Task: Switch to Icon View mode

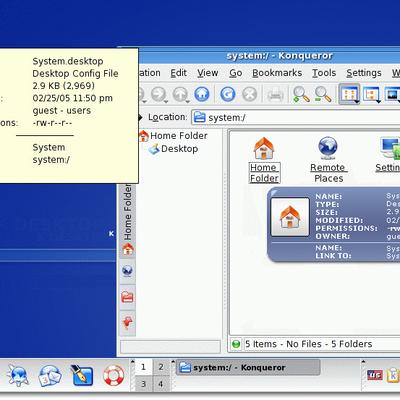Action: [349, 94]
